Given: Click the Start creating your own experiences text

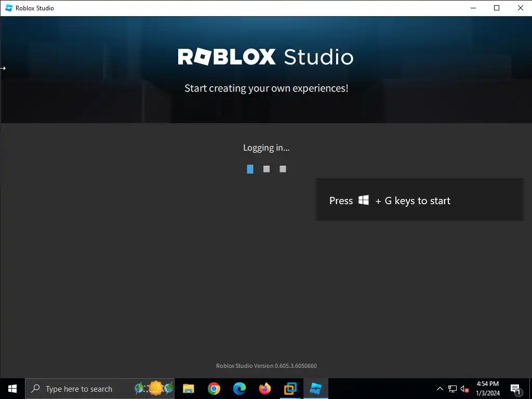Looking at the screenshot, I should (267, 88).
